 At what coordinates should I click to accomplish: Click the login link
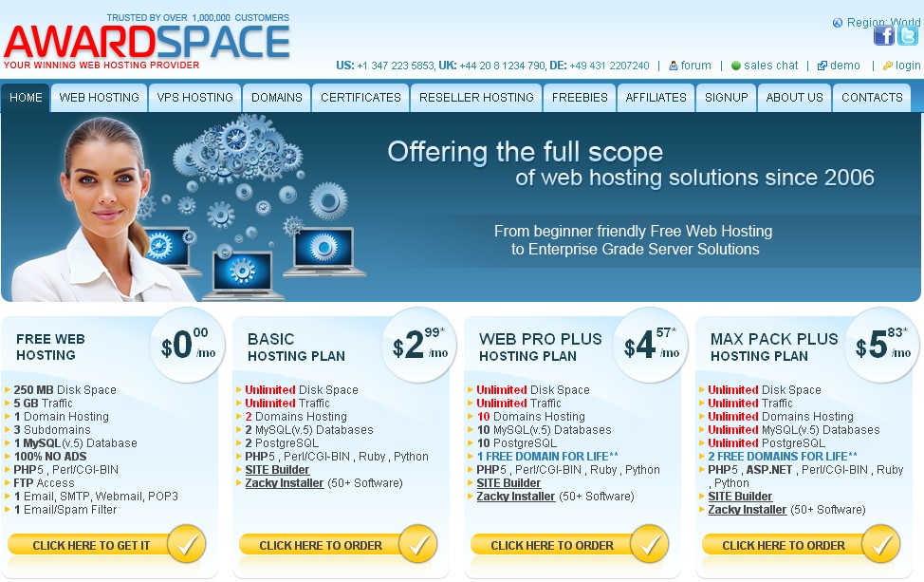[908, 66]
